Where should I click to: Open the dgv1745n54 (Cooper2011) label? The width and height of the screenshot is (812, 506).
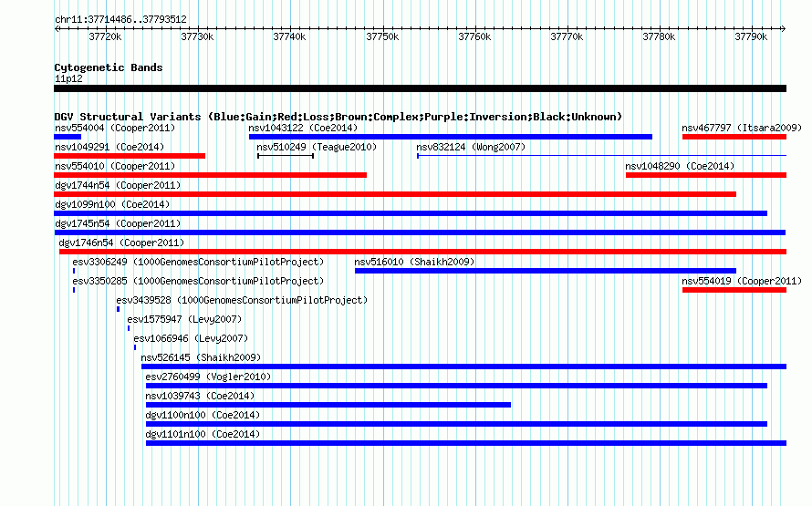[118, 223]
